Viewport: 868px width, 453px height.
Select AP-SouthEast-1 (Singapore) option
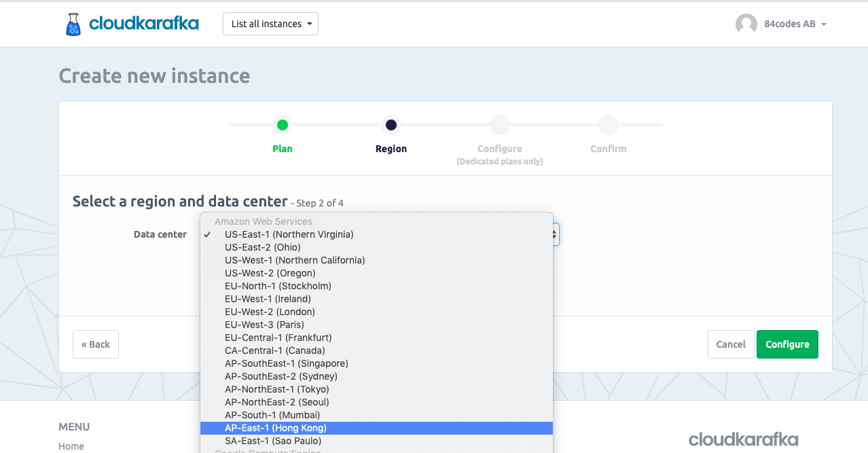(377, 363)
